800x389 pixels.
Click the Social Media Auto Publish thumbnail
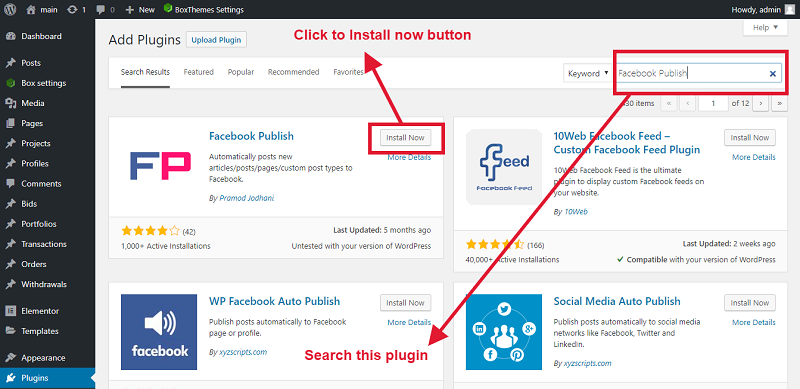[x=504, y=332]
